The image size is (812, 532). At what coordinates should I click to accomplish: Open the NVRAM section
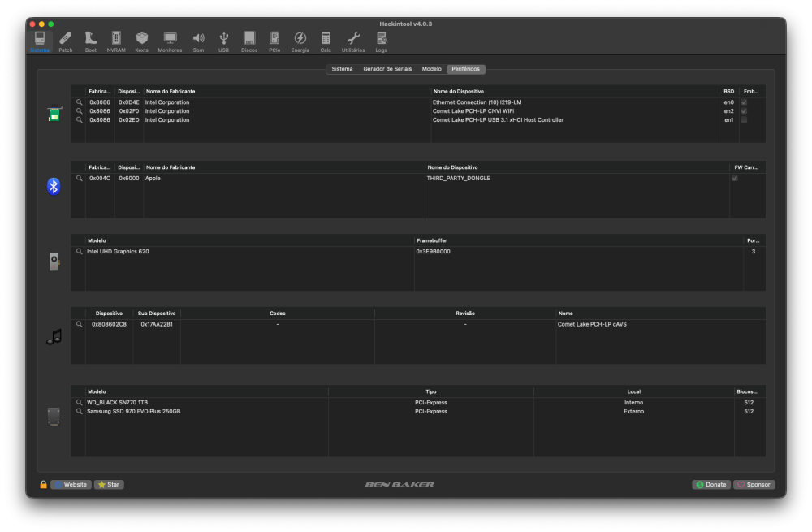click(116, 42)
